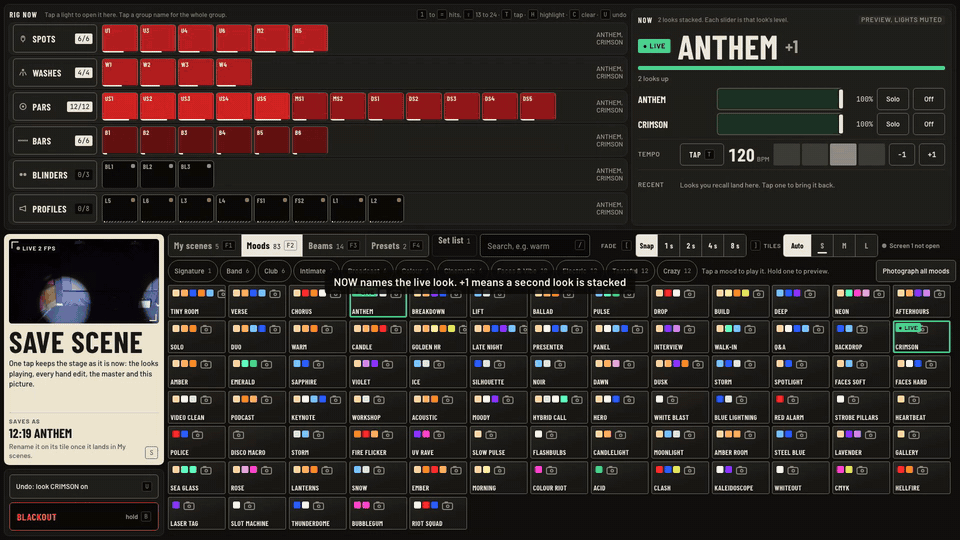Turn off the ANTHEM look
The image size is (960, 540).
[929, 99]
